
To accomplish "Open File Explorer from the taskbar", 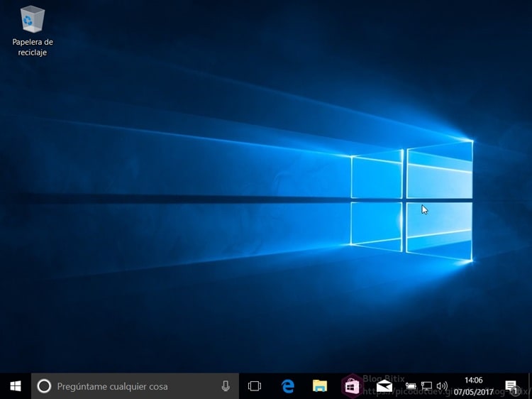I will click(320, 386).
